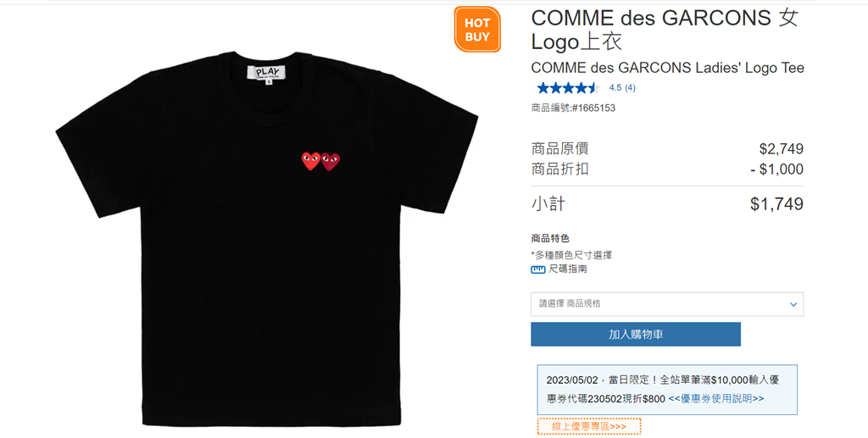Click the blue ruler icon beside 尺碼指南
This screenshot has width=868, height=438.
point(537,270)
